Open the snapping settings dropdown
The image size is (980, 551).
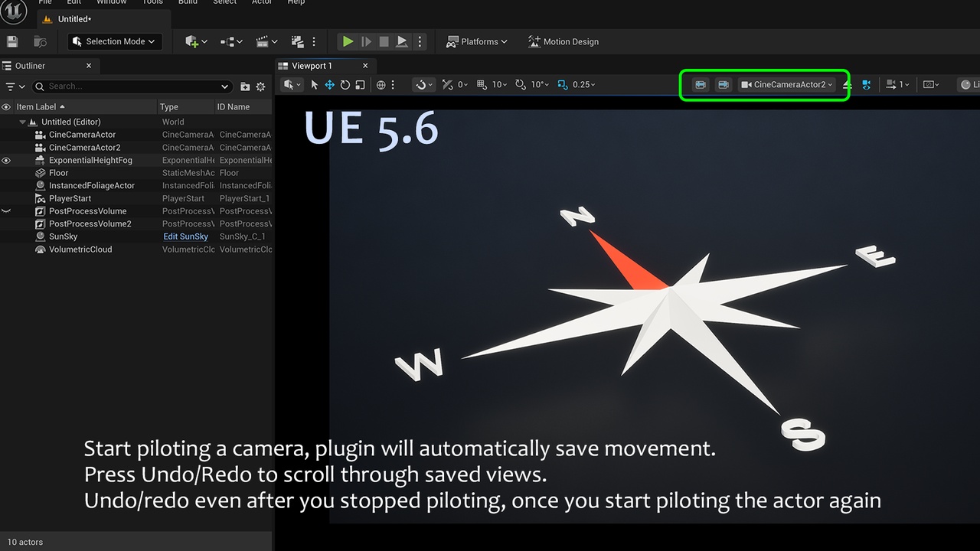pos(423,85)
